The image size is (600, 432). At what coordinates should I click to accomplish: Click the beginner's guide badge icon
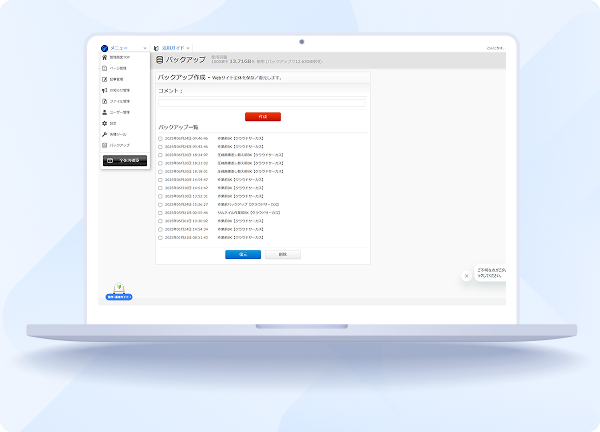119,292
